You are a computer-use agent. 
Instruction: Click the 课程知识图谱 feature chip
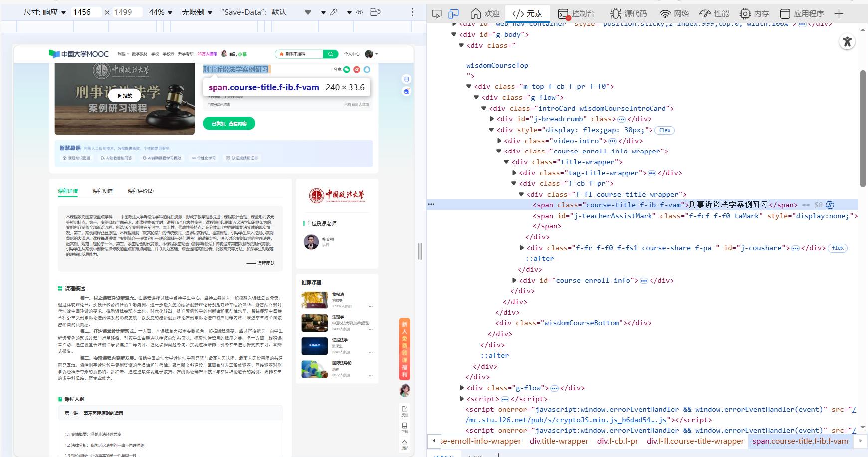coord(77,158)
